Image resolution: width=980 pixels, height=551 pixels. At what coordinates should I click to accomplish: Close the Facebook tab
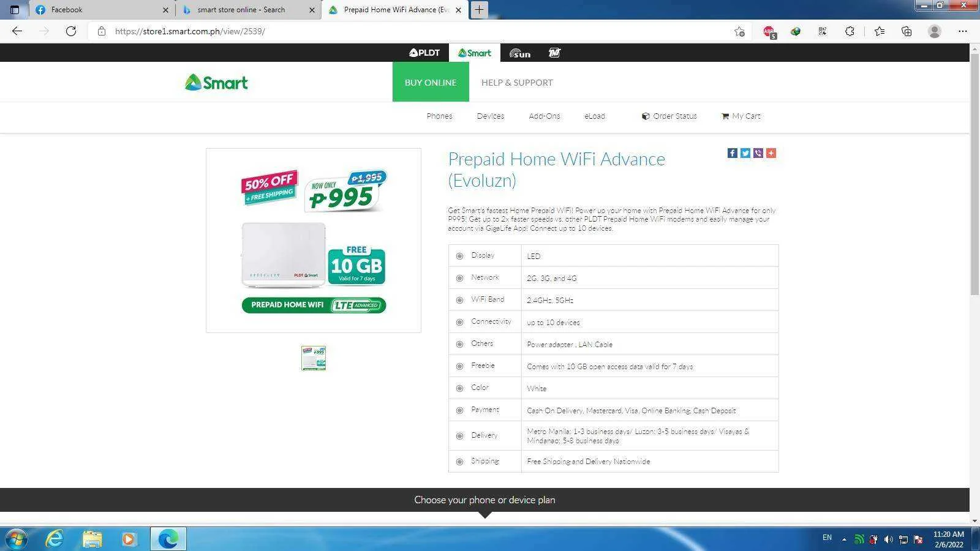coord(165,10)
